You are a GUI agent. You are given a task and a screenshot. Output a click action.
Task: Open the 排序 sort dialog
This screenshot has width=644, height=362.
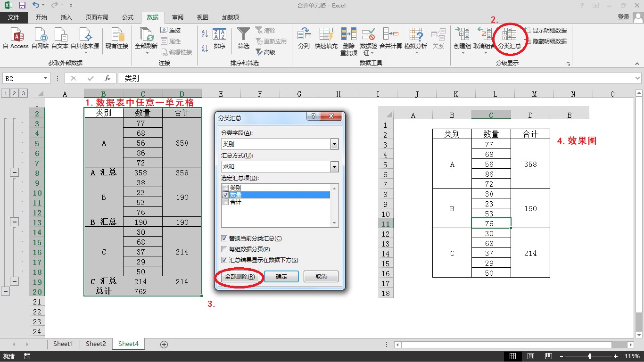point(220,38)
